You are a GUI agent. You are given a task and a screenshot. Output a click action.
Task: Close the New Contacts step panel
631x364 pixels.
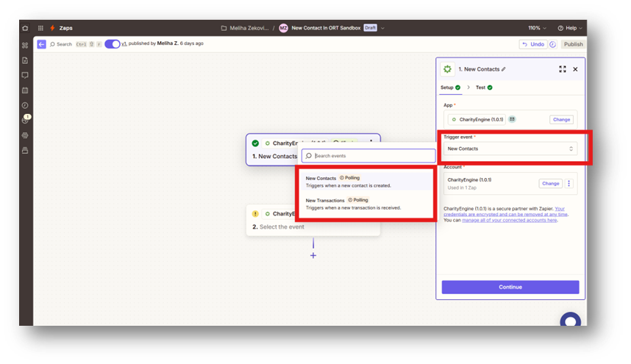pos(575,69)
